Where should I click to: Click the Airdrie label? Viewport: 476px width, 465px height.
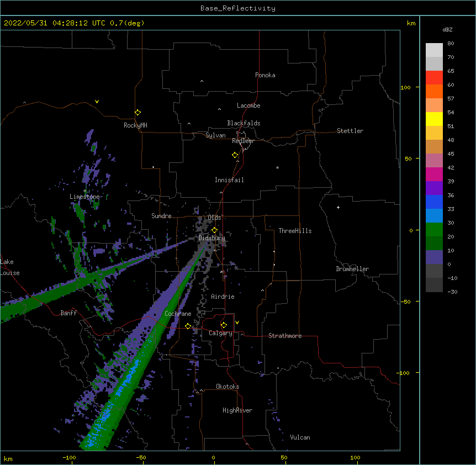(x=223, y=297)
